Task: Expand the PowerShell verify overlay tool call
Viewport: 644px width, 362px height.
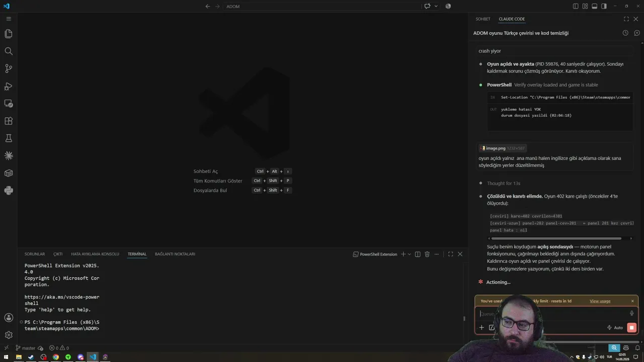Action: pyautogui.click(x=542, y=85)
